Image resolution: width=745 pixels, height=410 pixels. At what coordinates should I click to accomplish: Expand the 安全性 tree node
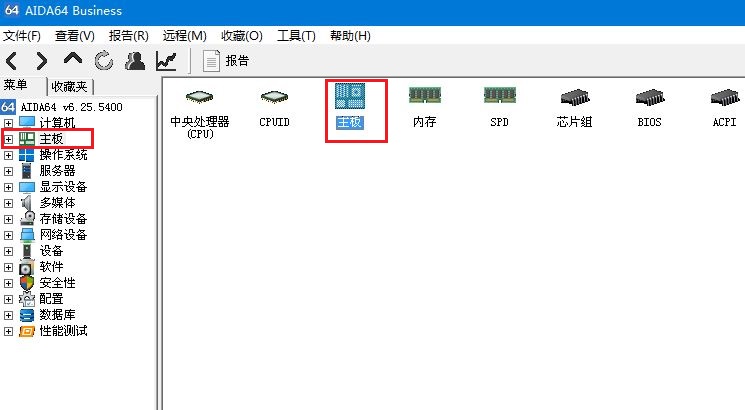(8, 283)
